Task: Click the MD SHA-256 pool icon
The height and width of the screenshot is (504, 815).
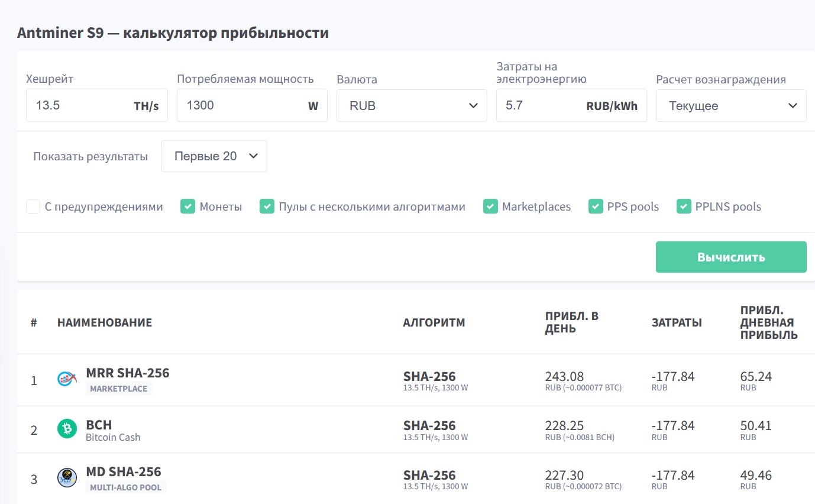Action: [x=67, y=478]
